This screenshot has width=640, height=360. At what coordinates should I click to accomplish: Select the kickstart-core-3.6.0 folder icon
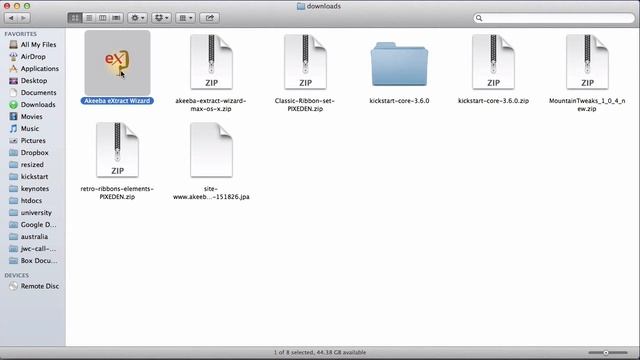click(x=399, y=64)
